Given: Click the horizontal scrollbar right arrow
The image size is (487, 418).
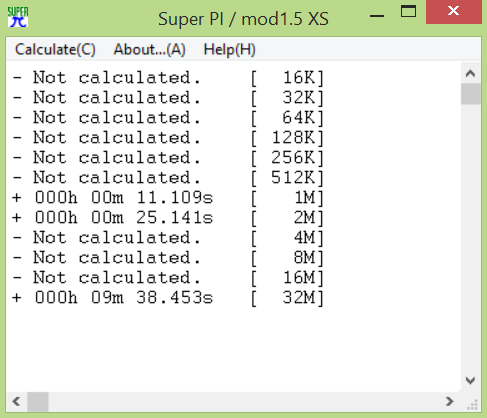Looking at the screenshot, I should click(x=450, y=401).
